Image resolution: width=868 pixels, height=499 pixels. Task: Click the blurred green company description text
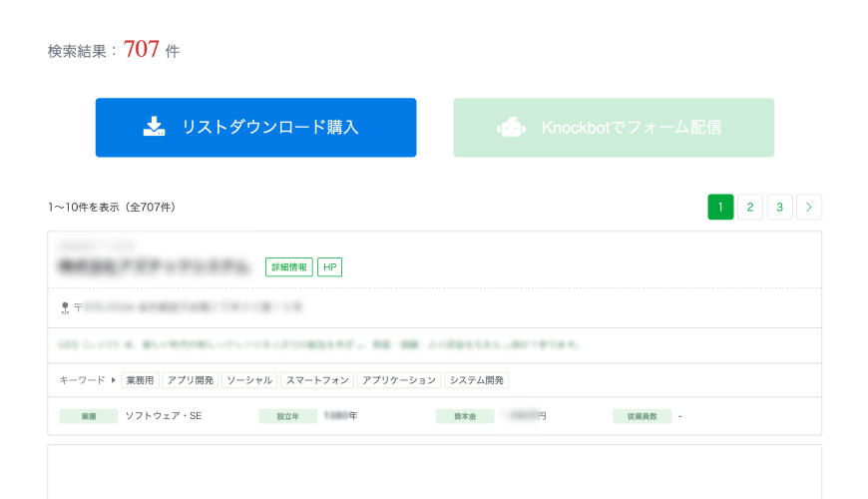[318, 344]
